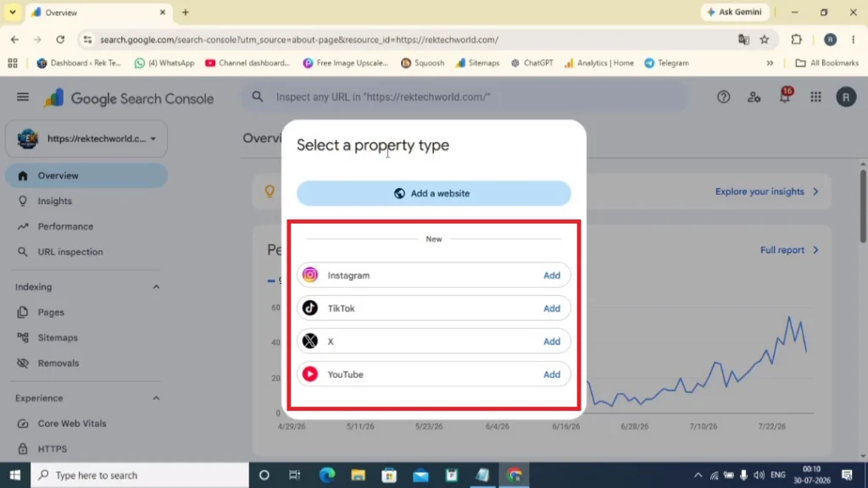Open the Telegram bookmark
The width and height of the screenshot is (868, 488).
point(666,63)
